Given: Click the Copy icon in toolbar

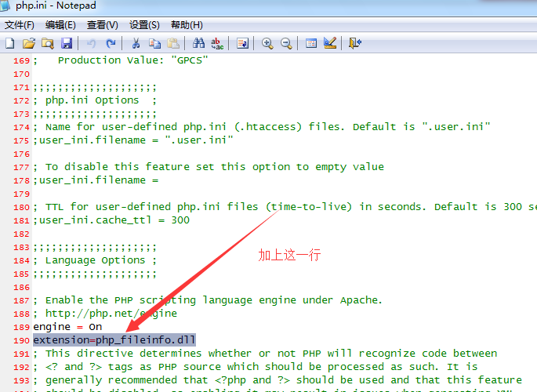Looking at the screenshot, I should [x=154, y=43].
